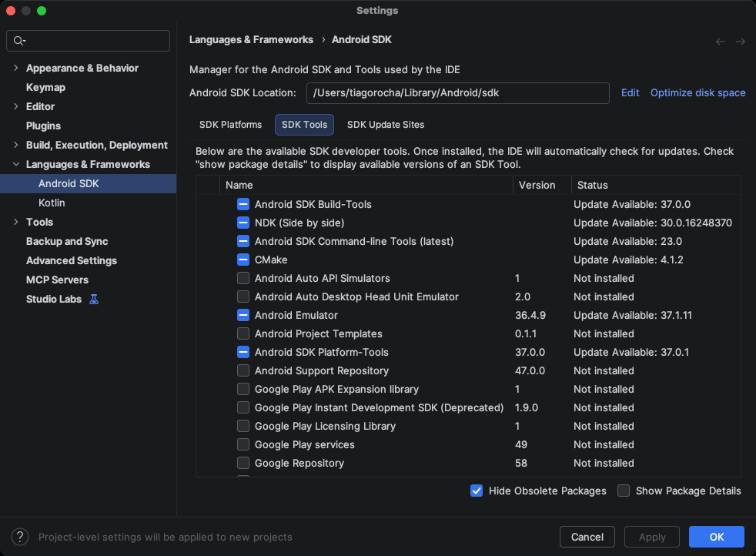The image size is (756, 556).
Task: Check Google Play Licensing Library
Action: click(243, 427)
